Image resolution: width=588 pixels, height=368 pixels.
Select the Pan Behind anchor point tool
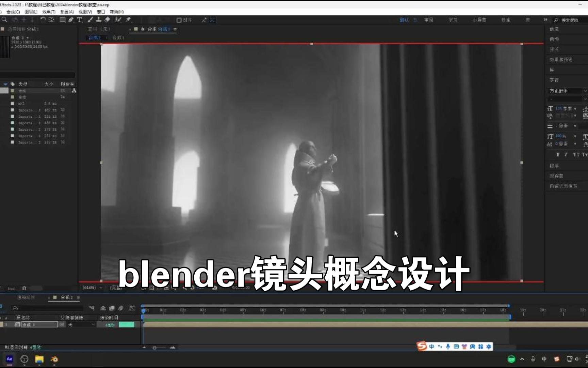pyautogui.click(x=51, y=20)
